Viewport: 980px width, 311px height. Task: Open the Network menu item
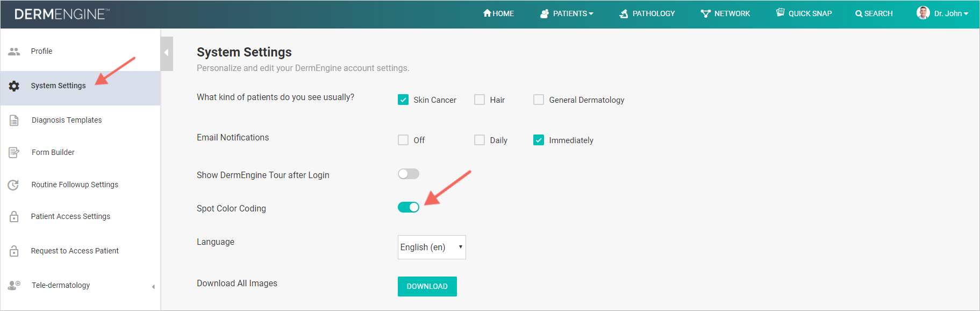[725, 13]
